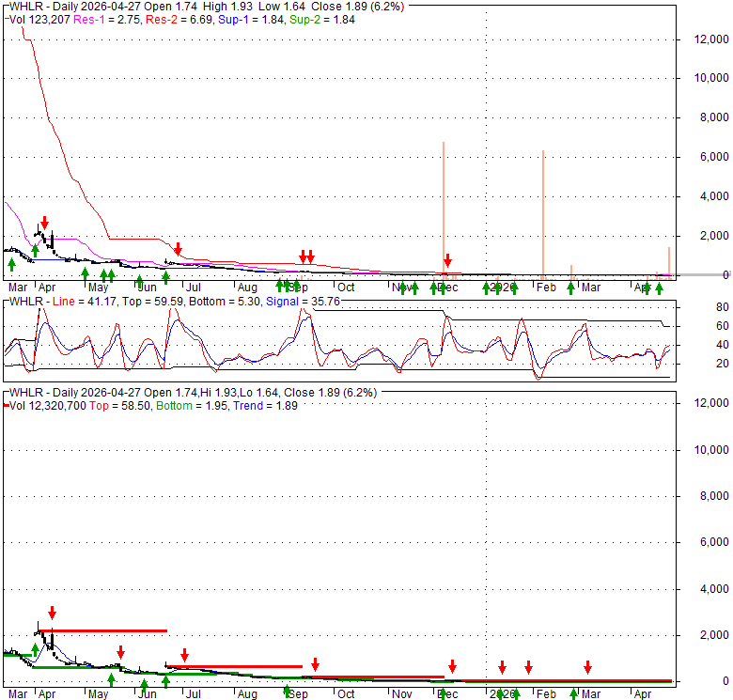Image resolution: width=733 pixels, height=700 pixels.
Task: Click the red down arrow above April in bottom chart
Action: pyautogui.click(x=52, y=613)
